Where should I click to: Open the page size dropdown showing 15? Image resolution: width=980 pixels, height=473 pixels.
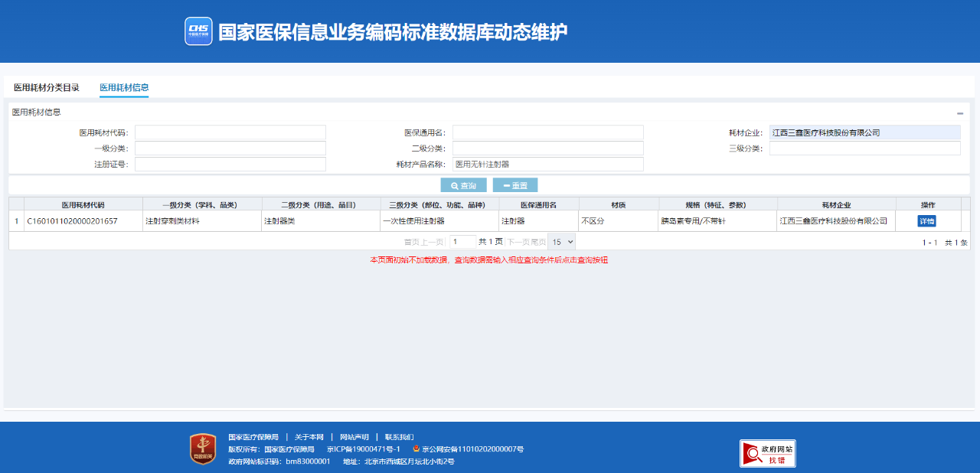[x=561, y=242]
